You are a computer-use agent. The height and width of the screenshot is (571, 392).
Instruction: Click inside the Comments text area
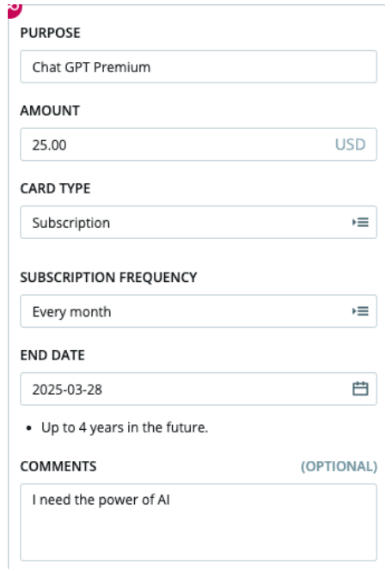tap(199, 522)
